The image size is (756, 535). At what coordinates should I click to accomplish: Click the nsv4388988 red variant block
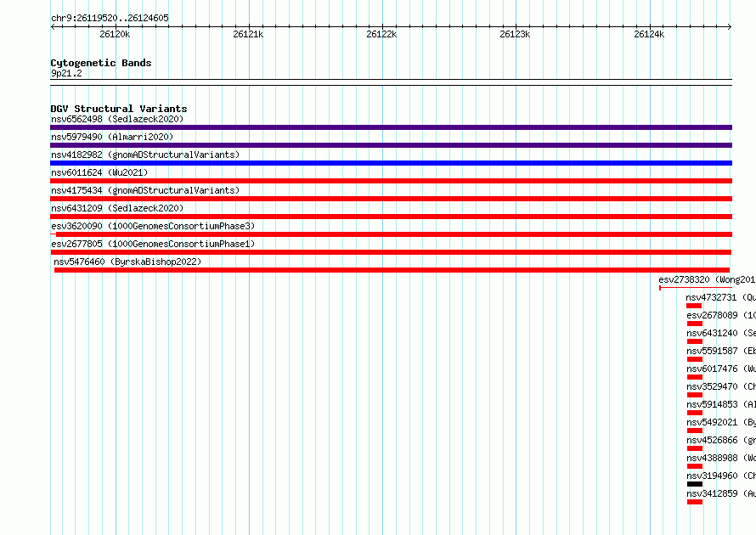coord(695,466)
